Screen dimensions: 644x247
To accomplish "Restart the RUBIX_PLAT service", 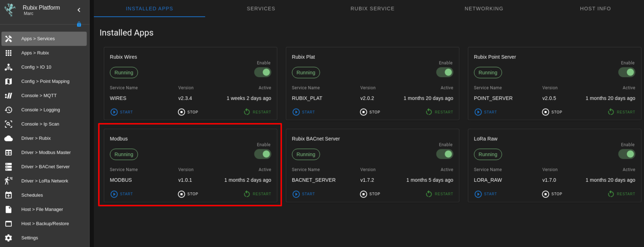I will point(439,112).
